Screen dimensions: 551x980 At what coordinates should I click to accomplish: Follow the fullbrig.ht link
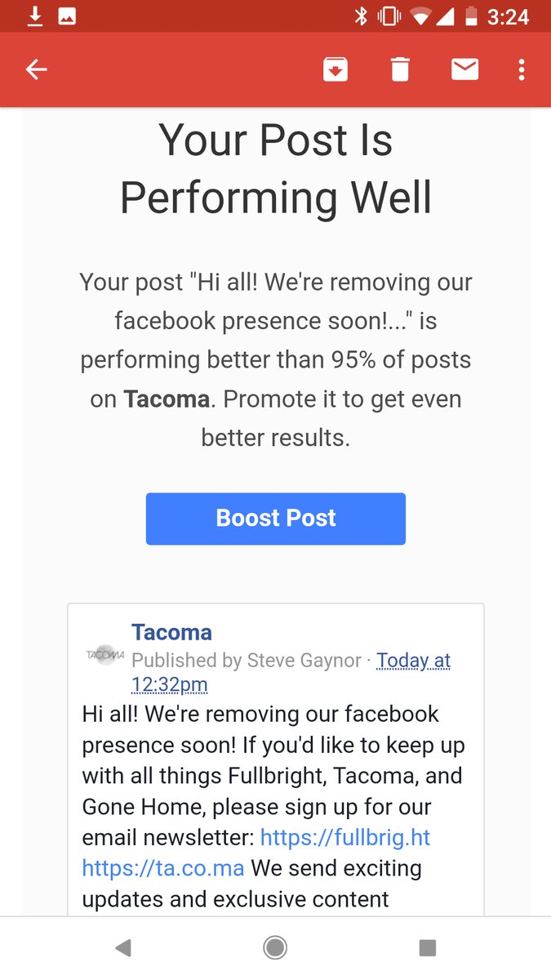[344, 837]
